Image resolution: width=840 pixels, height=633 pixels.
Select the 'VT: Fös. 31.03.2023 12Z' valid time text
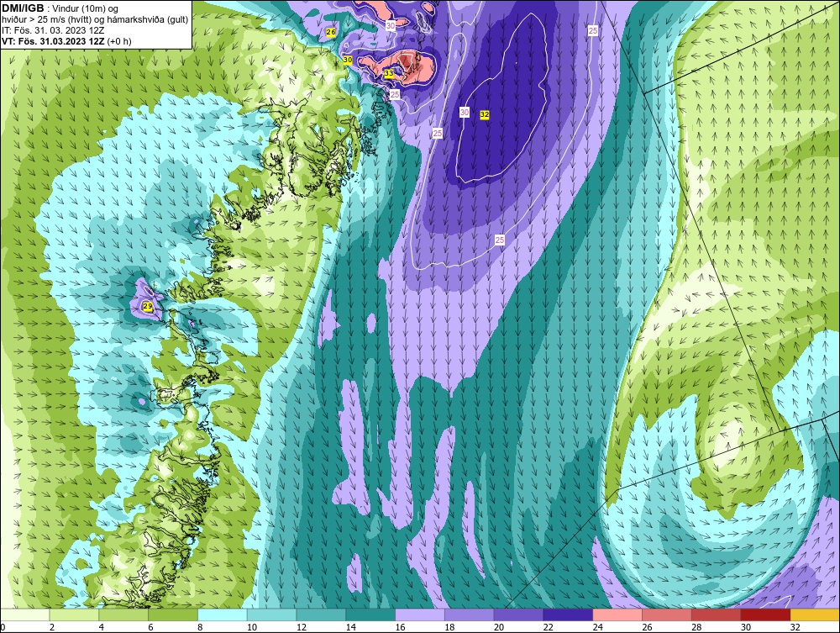[54, 41]
